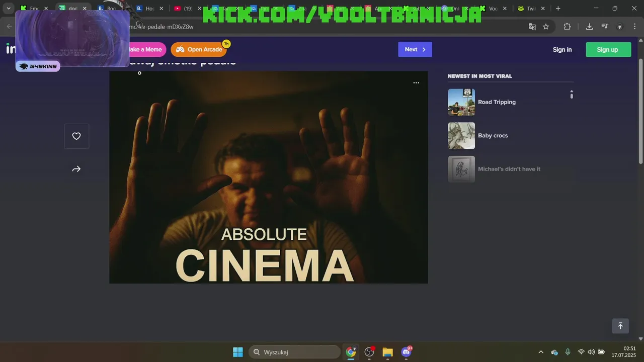Image resolution: width=644 pixels, height=362 pixels.
Task: Open the three-dot image options menu
Action: 416,83
